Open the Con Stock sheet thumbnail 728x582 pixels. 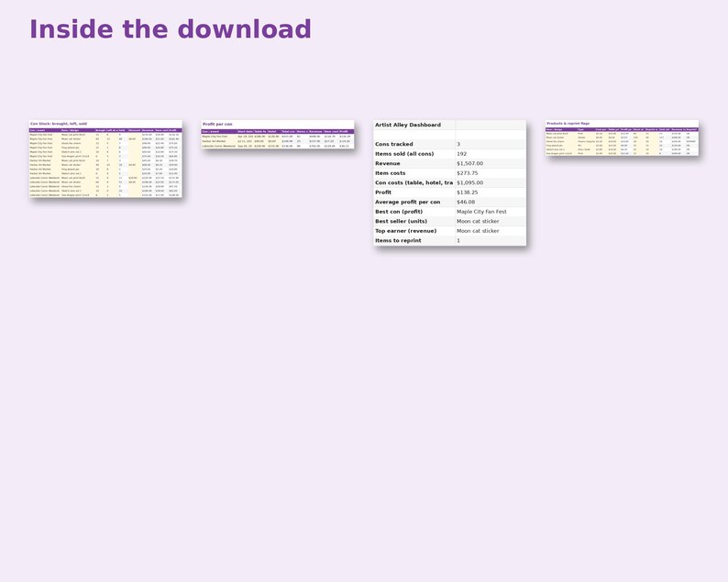(x=105, y=159)
